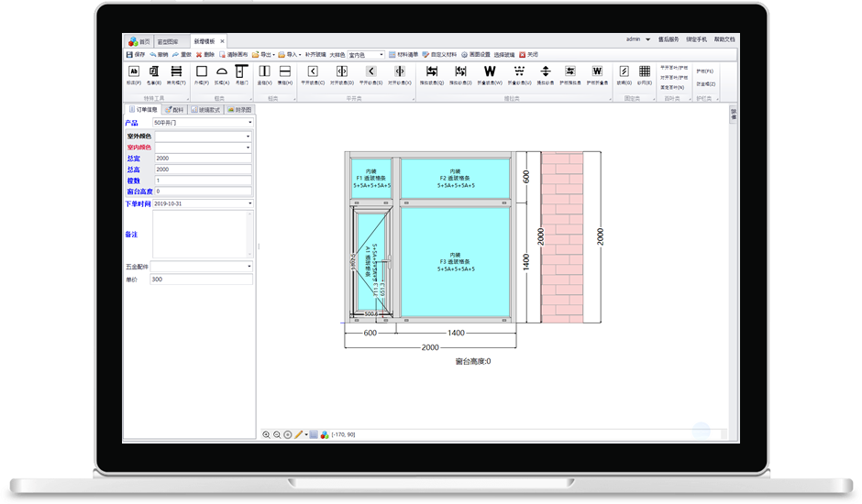Select the guardrail folding sash tool
This screenshot has height=504, width=862.
[x=597, y=75]
